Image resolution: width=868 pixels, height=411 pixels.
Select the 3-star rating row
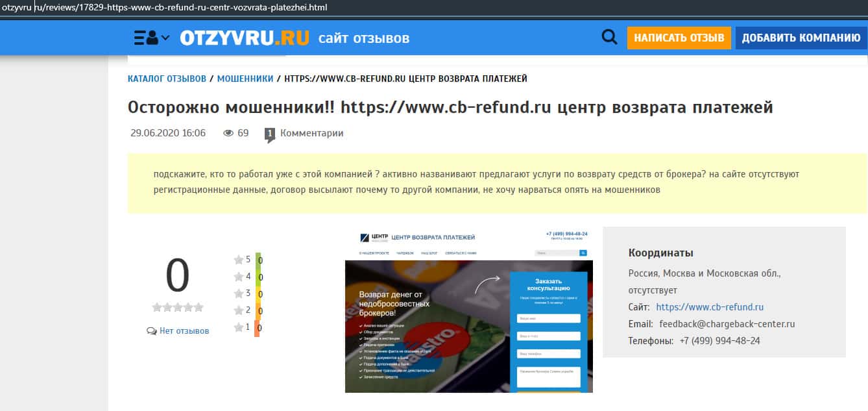pos(247,293)
